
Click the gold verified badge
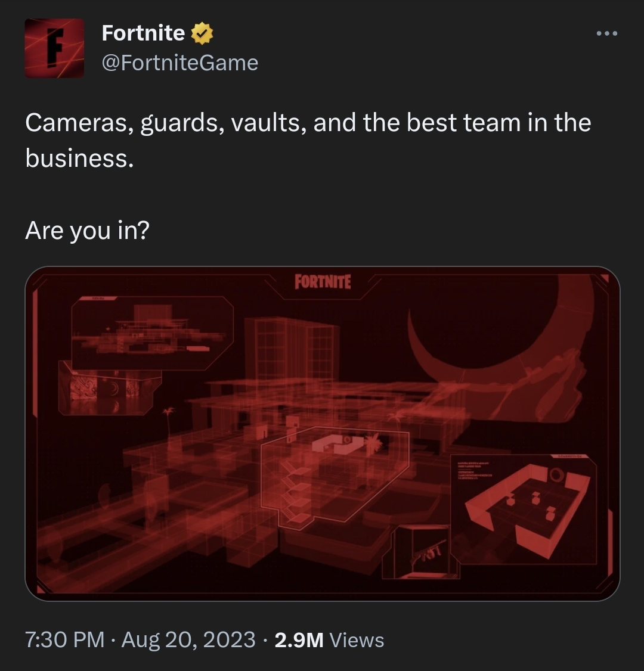pos(202,33)
